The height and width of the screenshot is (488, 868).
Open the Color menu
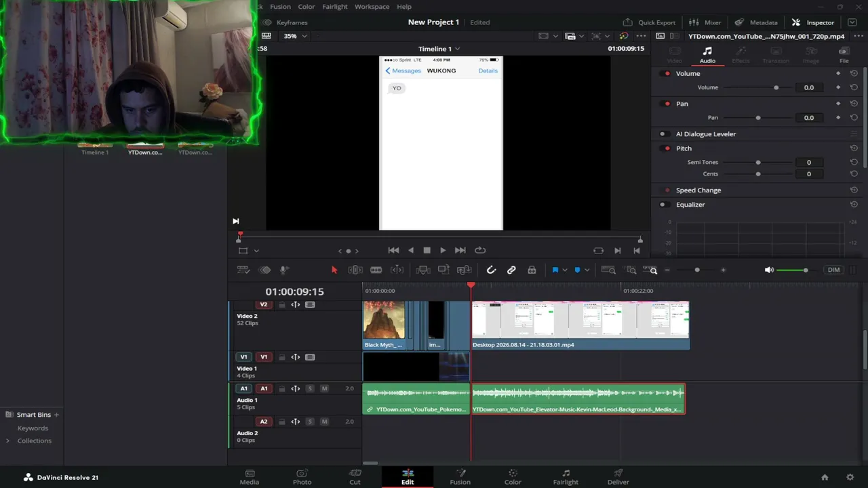(307, 7)
